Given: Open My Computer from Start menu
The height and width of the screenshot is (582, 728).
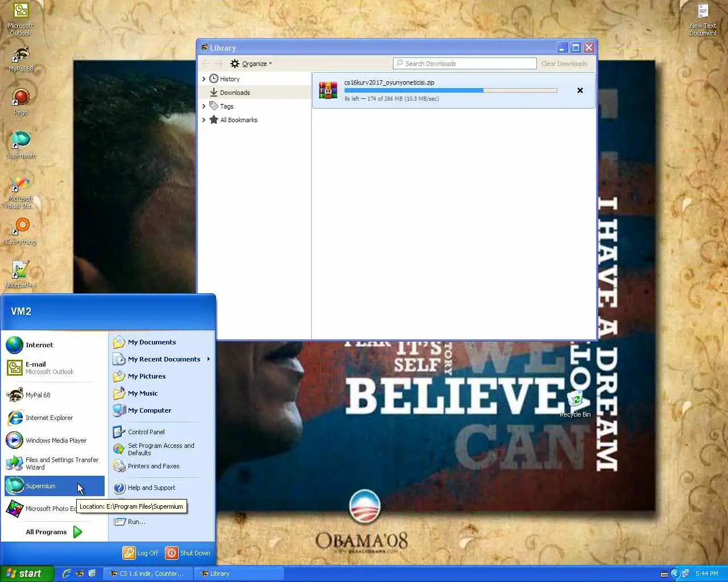Looking at the screenshot, I should 162,410.
